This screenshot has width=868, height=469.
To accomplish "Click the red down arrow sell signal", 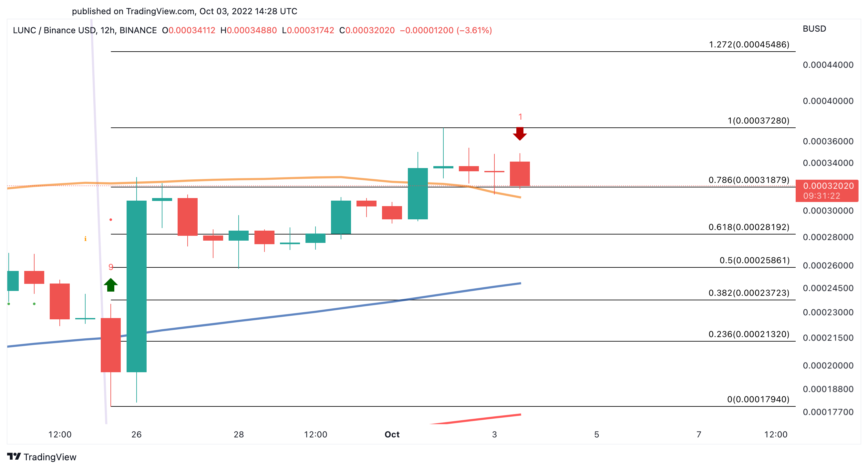I will tap(520, 134).
